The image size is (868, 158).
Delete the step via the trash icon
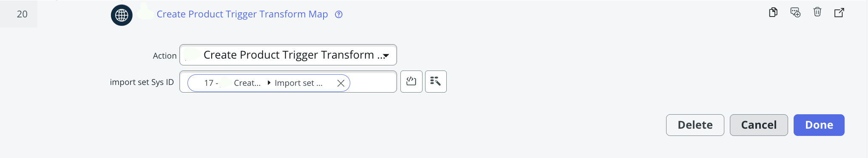click(x=817, y=12)
